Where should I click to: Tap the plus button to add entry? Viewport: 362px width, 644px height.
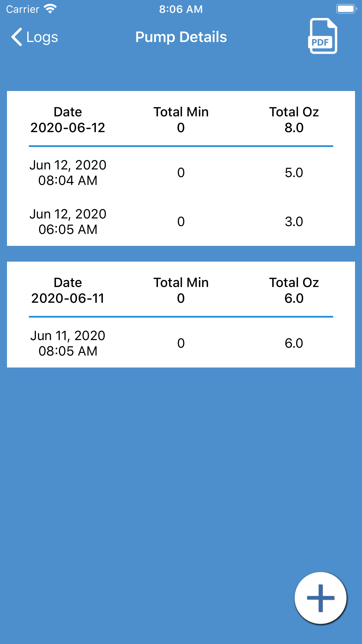pyautogui.click(x=320, y=598)
